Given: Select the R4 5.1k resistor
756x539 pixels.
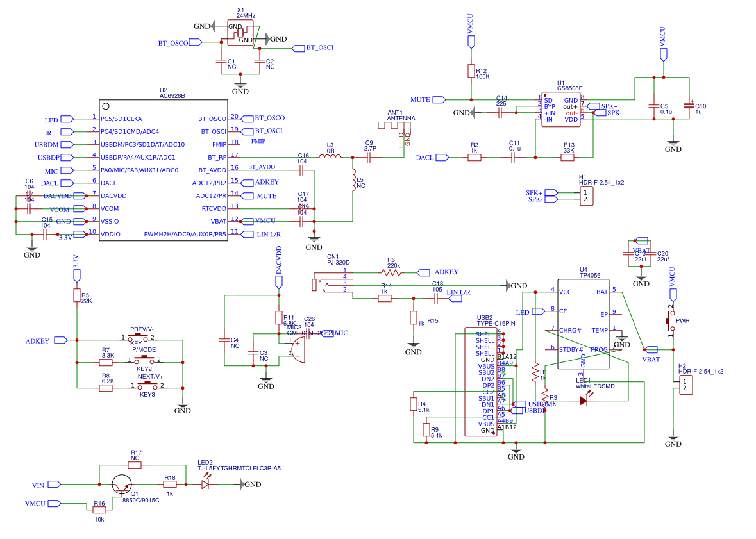Looking at the screenshot, I should click(x=413, y=404).
